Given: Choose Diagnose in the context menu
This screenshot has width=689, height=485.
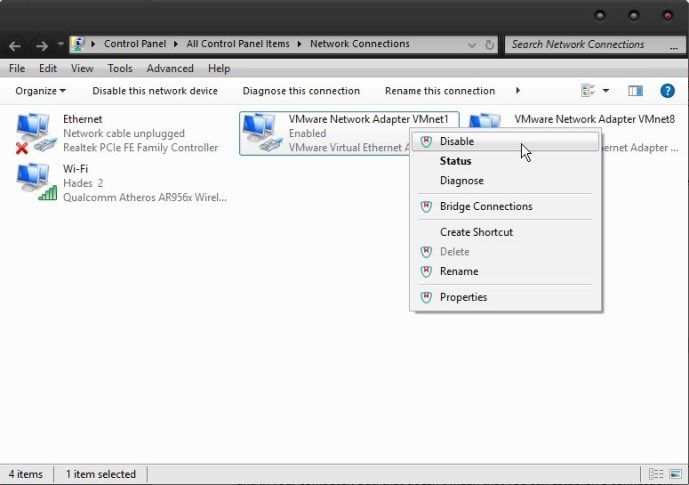Looking at the screenshot, I should click(x=505, y=181).
